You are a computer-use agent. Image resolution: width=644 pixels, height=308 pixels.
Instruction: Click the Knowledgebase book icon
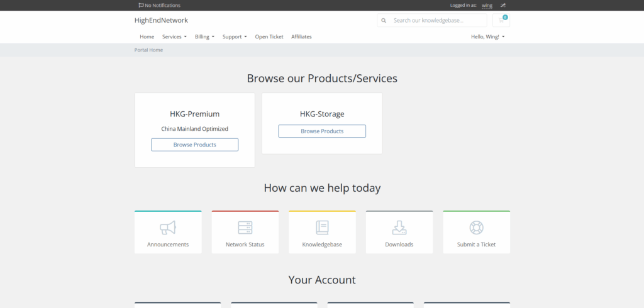pyautogui.click(x=322, y=228)
